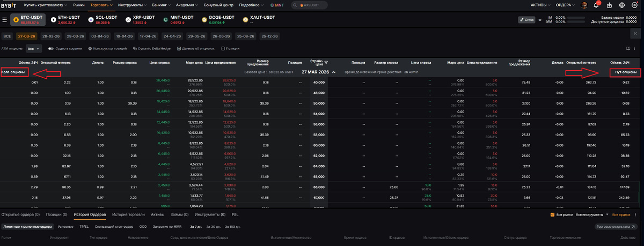Click the call bid price 28,445.0
The height and width of the screenshot is (246, 644).
[x=163, y=80]
